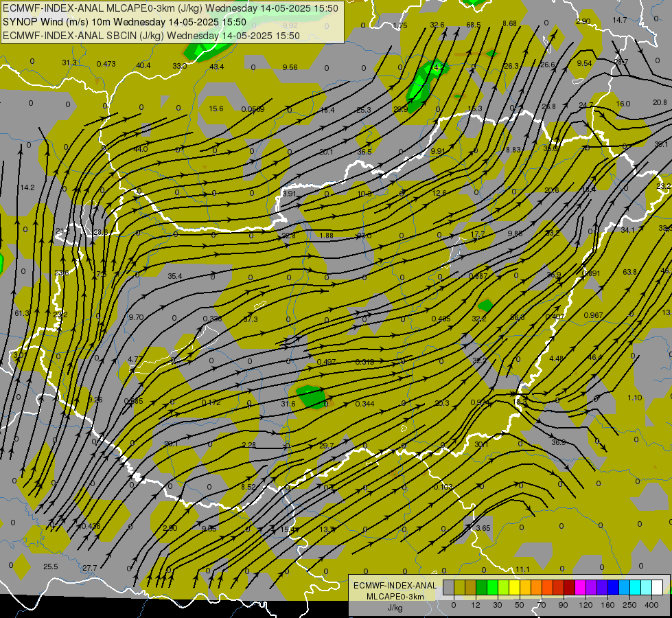Click the small green patch near 56.3
Viewport: 672px width, 618px height.
point(485,306)
